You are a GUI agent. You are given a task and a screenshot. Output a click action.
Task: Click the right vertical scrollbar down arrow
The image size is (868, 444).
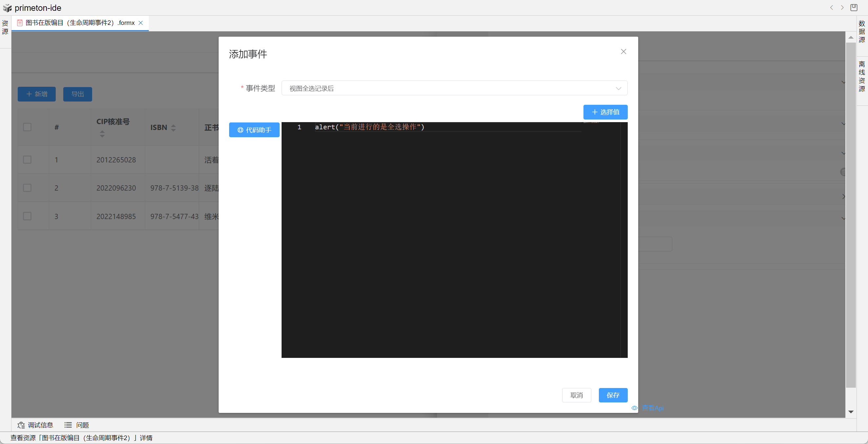(851, 412)
